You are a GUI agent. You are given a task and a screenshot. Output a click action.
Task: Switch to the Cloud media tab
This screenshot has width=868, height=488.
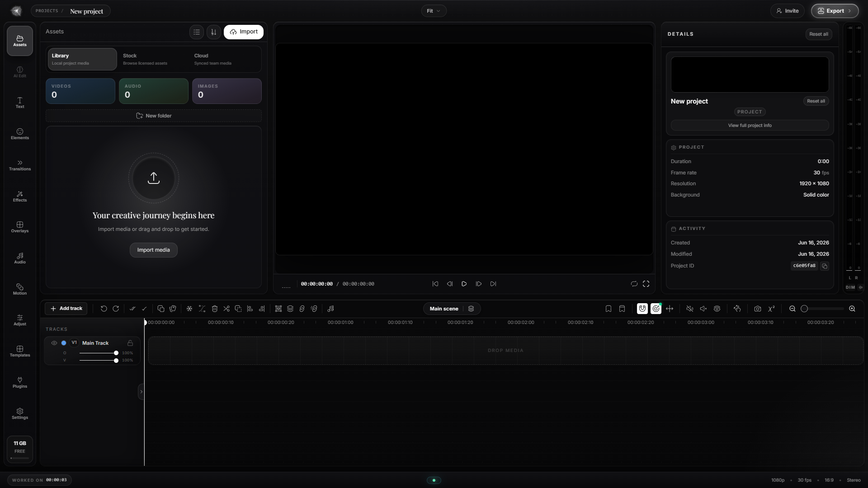click(x=225, y=59)
